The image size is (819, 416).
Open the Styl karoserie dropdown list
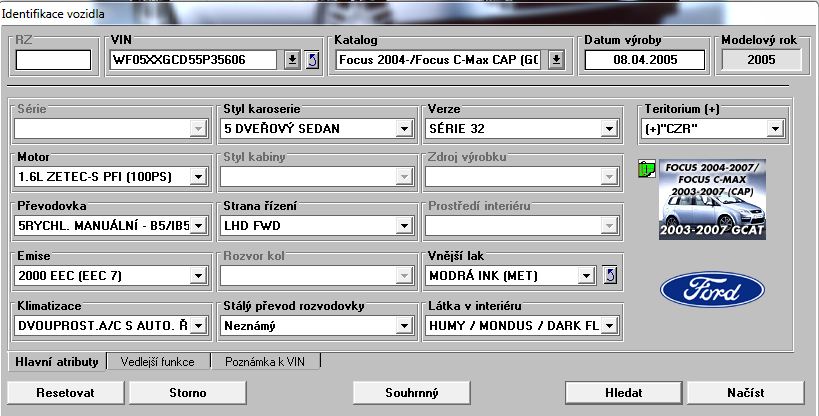tap(403, 129)
